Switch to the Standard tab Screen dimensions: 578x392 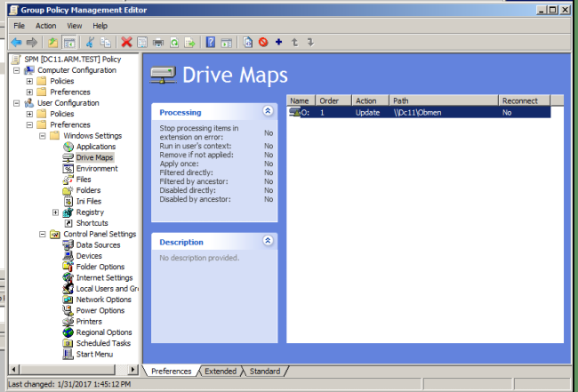(x=265, y=371)
